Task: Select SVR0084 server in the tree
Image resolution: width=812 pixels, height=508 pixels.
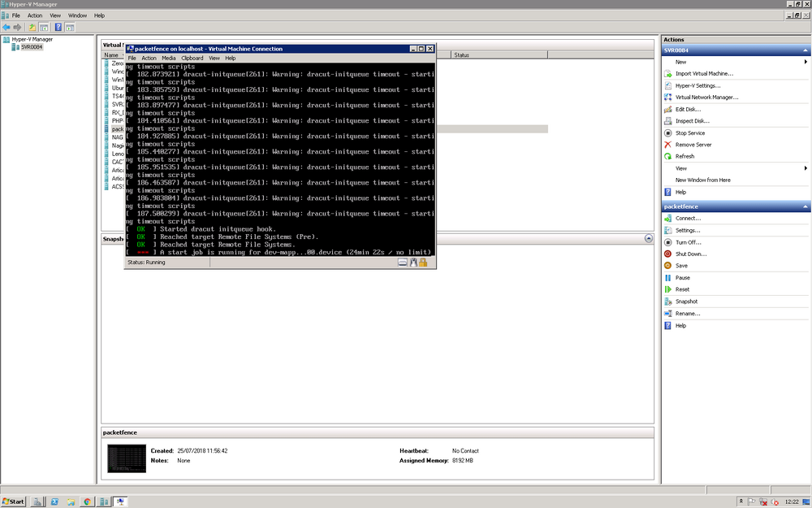Action: (x=32, y=47)
